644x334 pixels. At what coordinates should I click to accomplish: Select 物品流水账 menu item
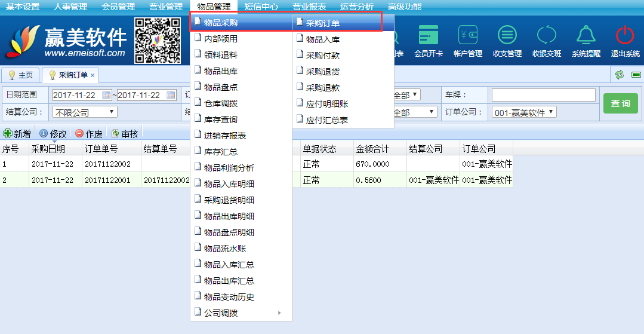pyautogui.click(x=241, y=249)
